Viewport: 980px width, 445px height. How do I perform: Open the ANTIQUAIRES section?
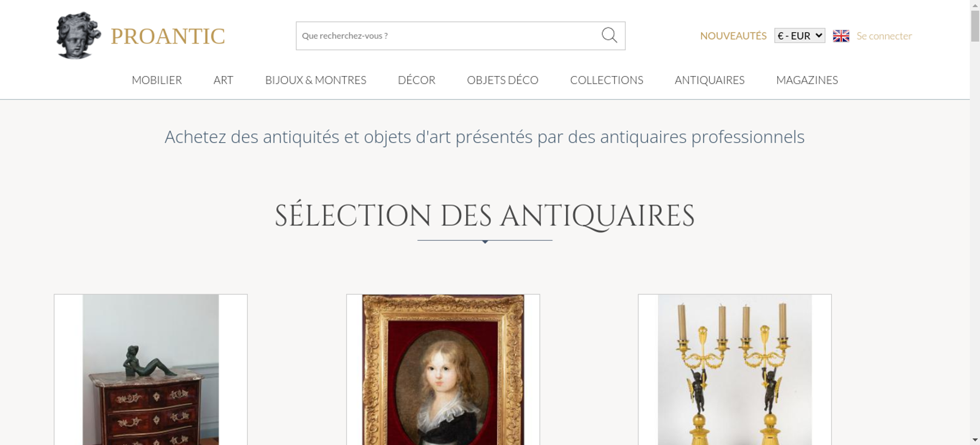point(710,80)
